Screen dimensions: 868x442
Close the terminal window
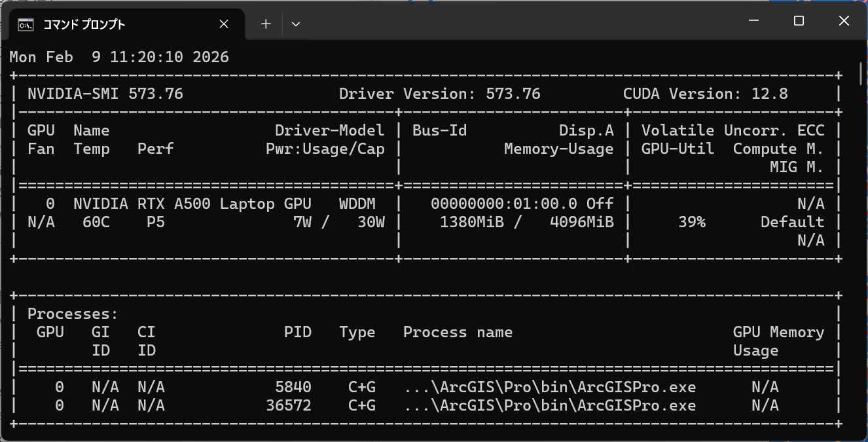pyautogui.click(x=844, y=21)
